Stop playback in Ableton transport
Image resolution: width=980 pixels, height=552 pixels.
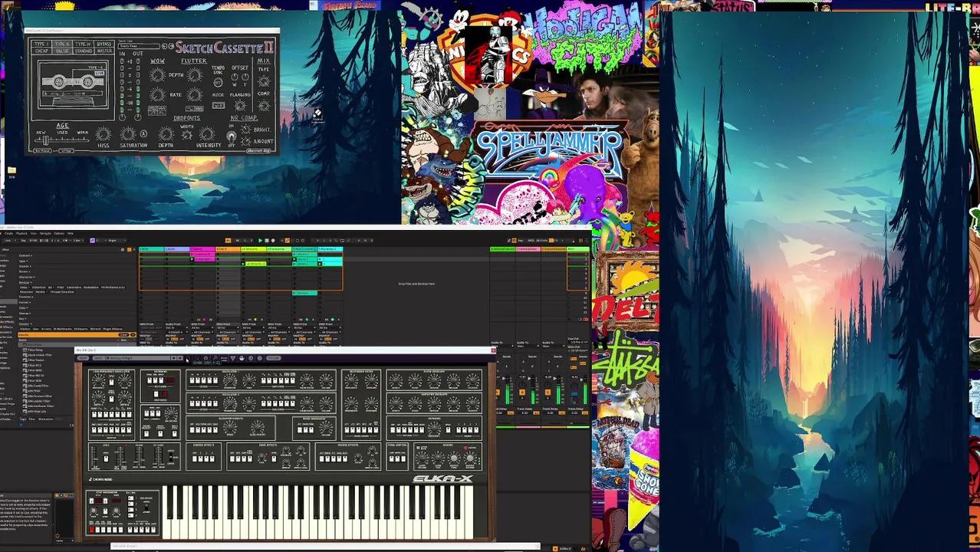(x=267, y=240)
